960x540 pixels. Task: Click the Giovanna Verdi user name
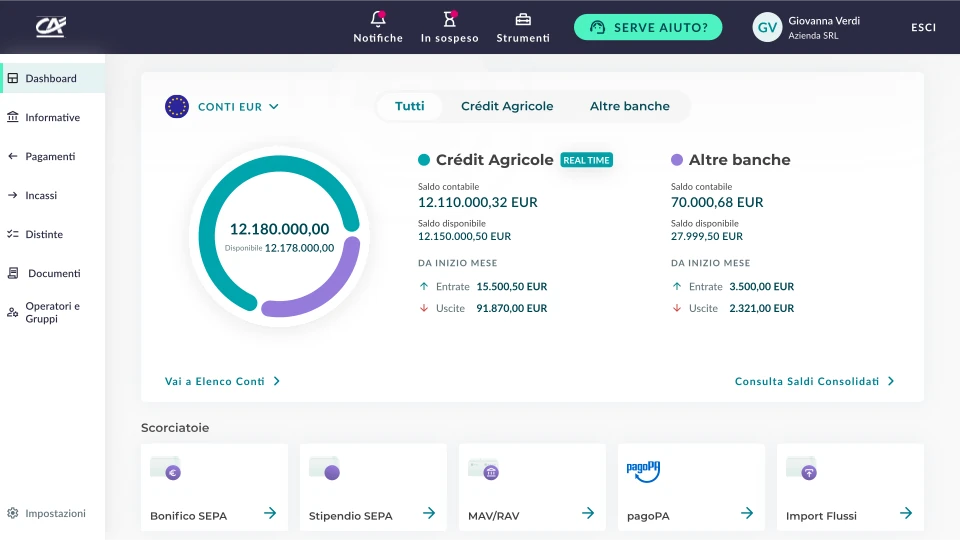824,21
